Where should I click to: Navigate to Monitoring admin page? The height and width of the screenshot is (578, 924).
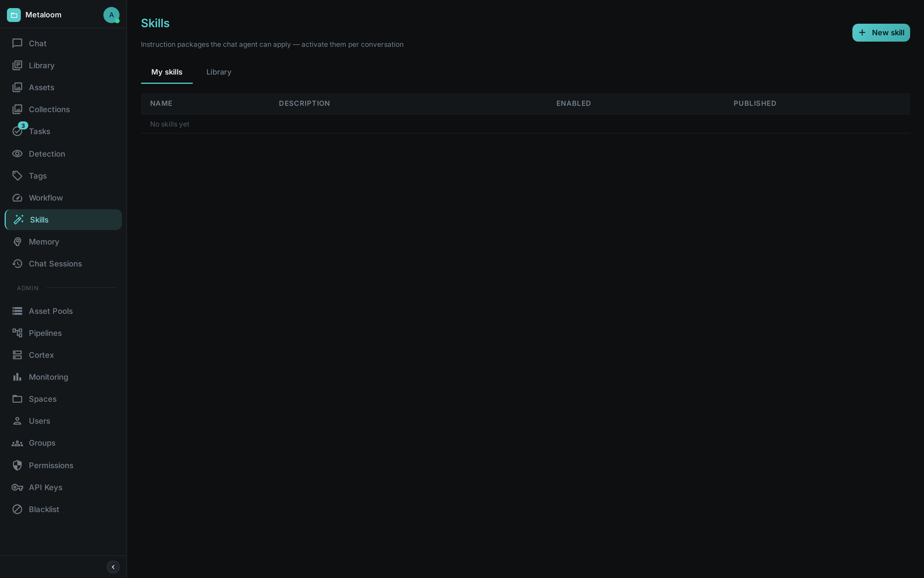[x=64, y=377]
